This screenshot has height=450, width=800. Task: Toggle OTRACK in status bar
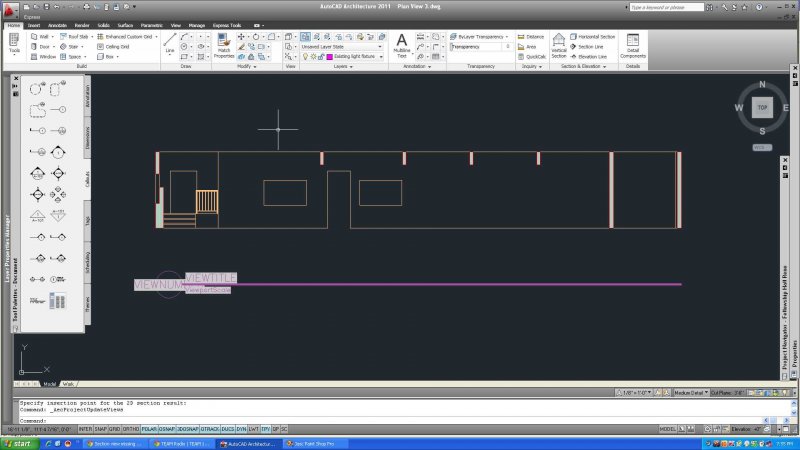[x=210, y=430]
